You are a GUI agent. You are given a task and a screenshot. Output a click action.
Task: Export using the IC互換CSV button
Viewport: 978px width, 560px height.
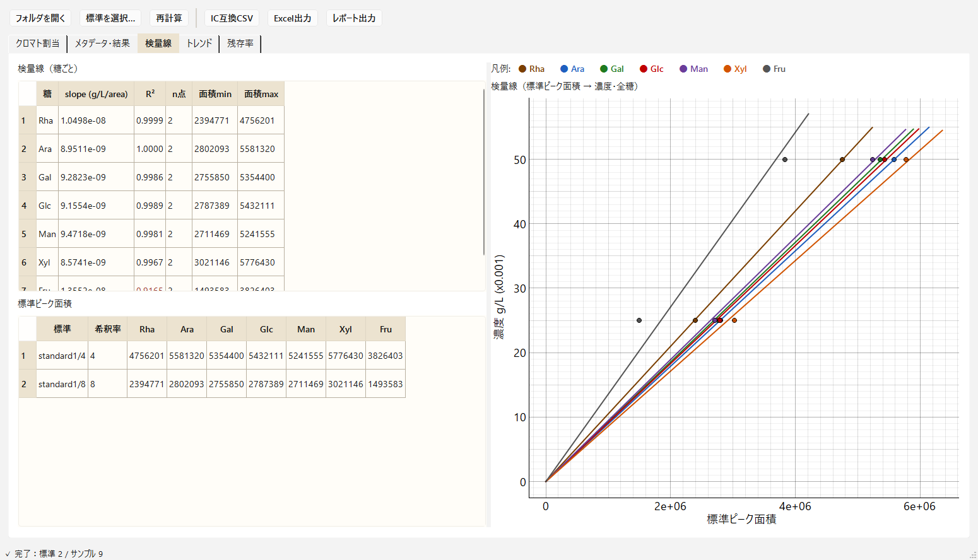coord(232,18)
